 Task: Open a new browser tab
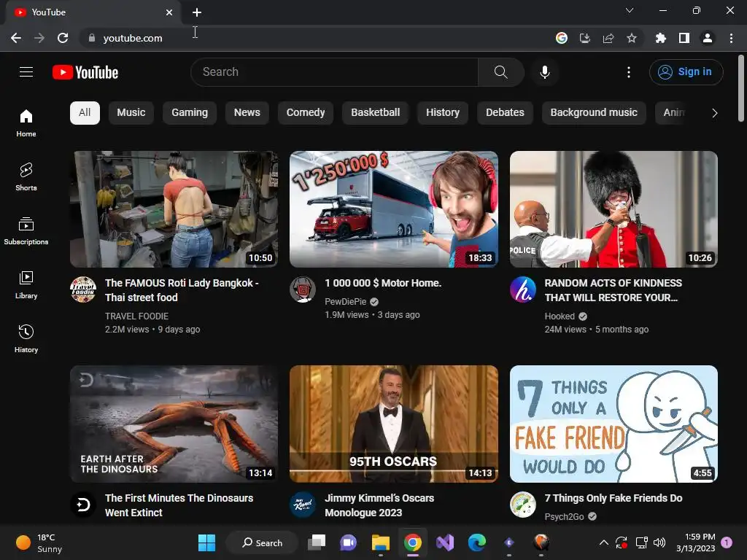pos(197,12)
